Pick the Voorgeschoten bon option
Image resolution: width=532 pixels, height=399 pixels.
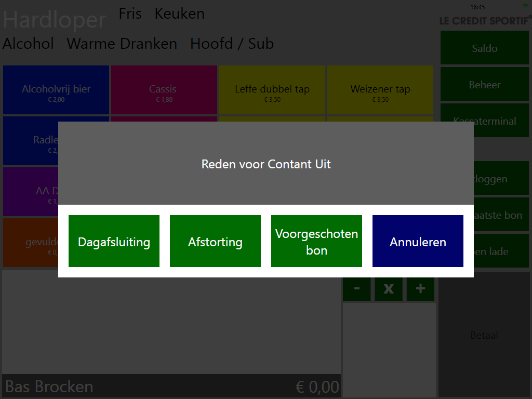pos(316,241)
